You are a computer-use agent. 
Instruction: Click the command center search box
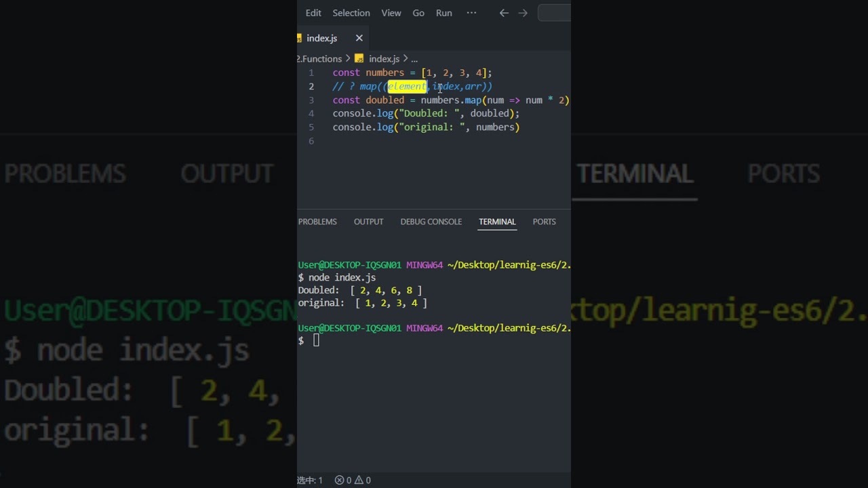tap(555, 13)
